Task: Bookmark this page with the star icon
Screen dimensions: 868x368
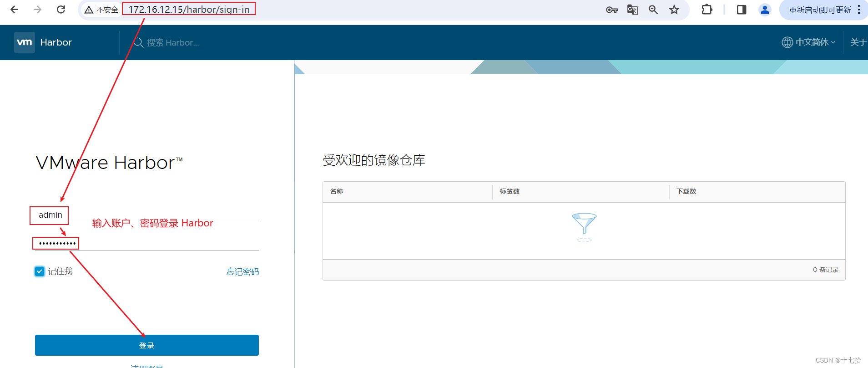Action: [x=674, y=10]
